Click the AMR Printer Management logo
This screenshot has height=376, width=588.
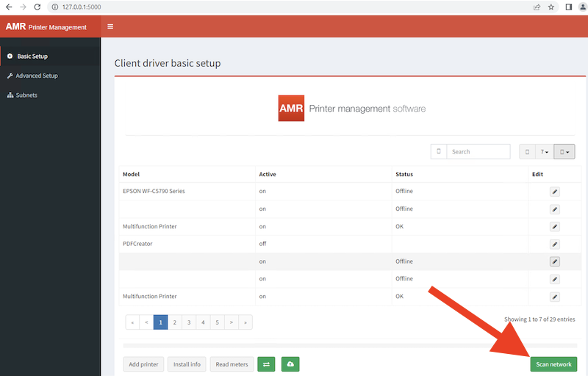(46, 26)
